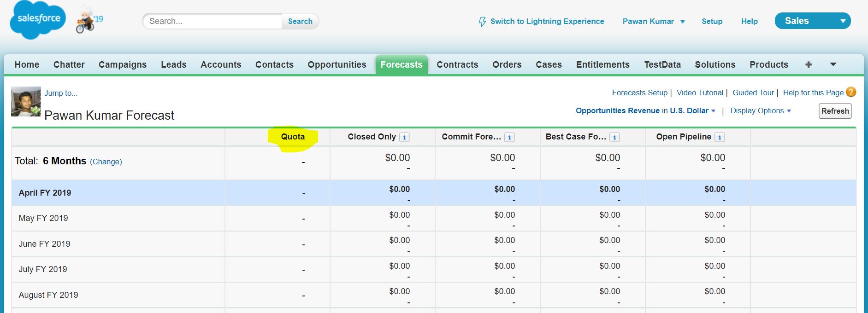The image size is (868, 313).
Task: Click the Search input field
Action: click(x=213, y=21)
